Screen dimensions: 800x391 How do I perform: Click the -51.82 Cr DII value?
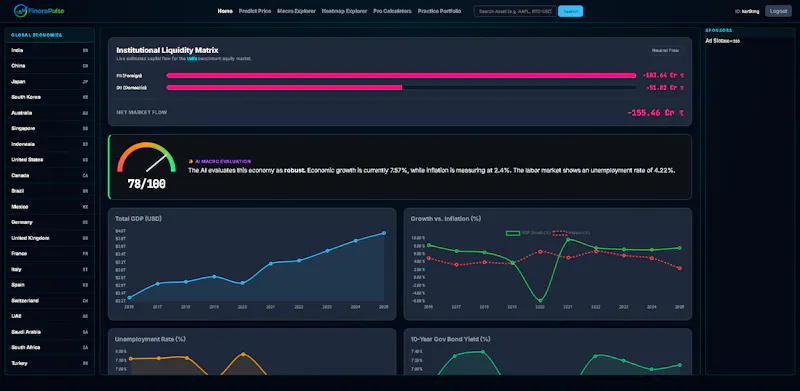[x=665, y=88]
